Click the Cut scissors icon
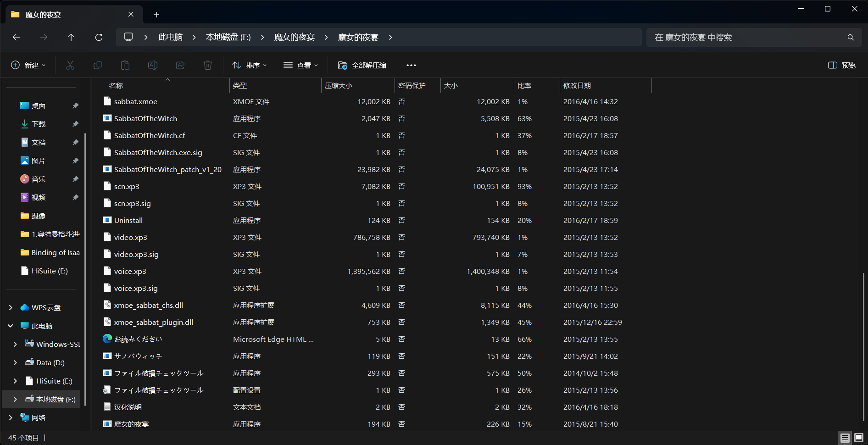Screen dimensions: 868x445 (x=70, y=65)
